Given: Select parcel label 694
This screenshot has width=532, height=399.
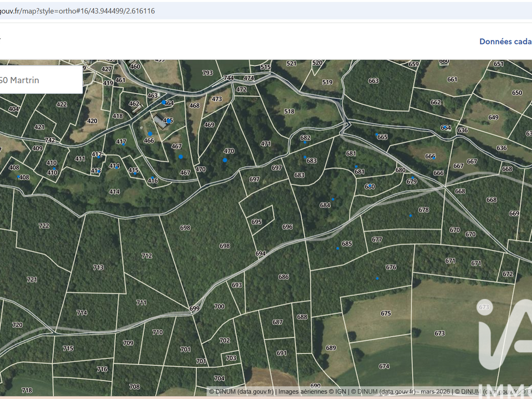Looking at the screenshot, I should click(x=260, y=253).
